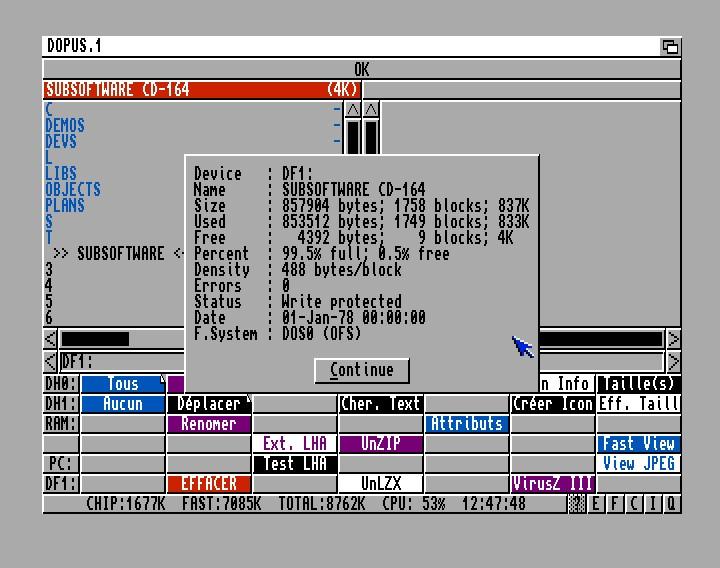Launch VirusZ III scanner
The height and width of the screenshot is (568, 720).
[553, 484]
